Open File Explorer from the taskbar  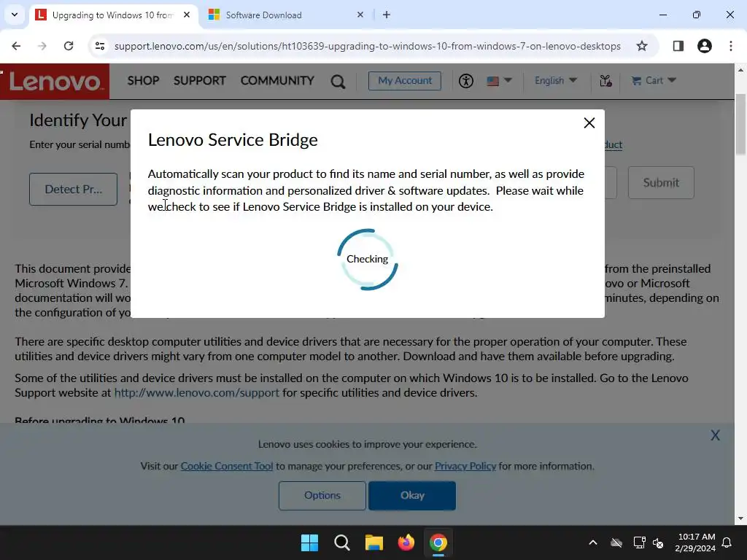[x=374, y=542]
